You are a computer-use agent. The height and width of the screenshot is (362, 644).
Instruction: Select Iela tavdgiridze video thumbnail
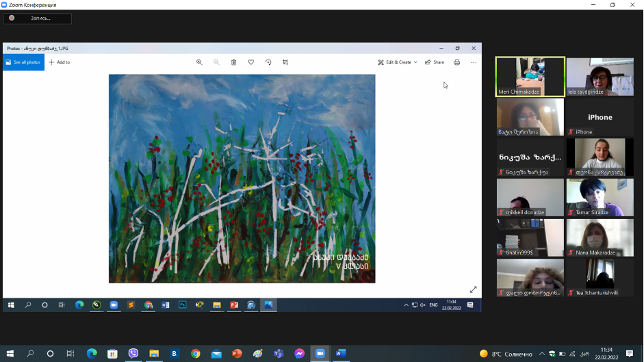point(600,77)
